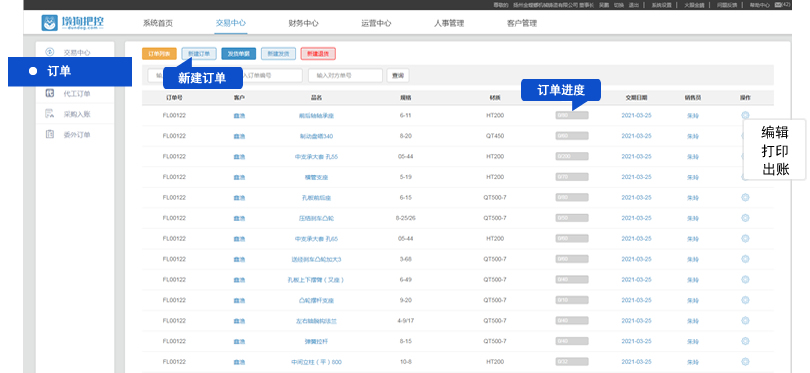Click the 0/200 order progress bar
Screen dimensions: 810x373
[572, 157]
